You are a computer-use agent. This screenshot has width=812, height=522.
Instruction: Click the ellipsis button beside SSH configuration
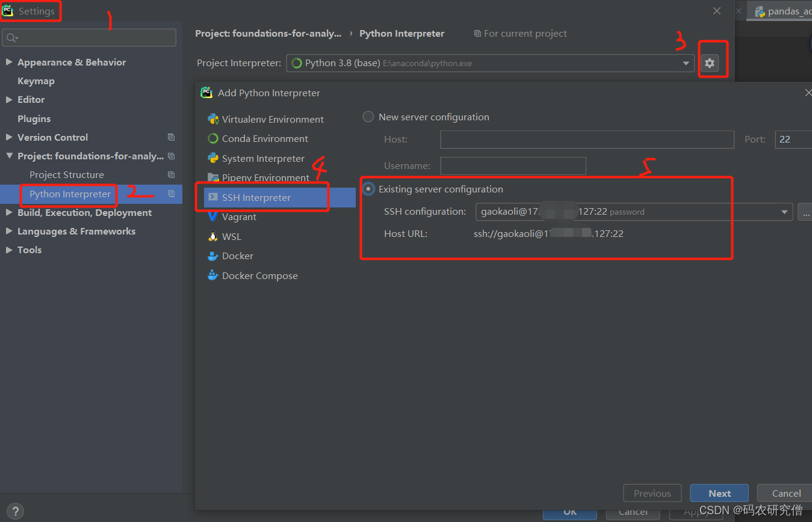coord(805,212)
